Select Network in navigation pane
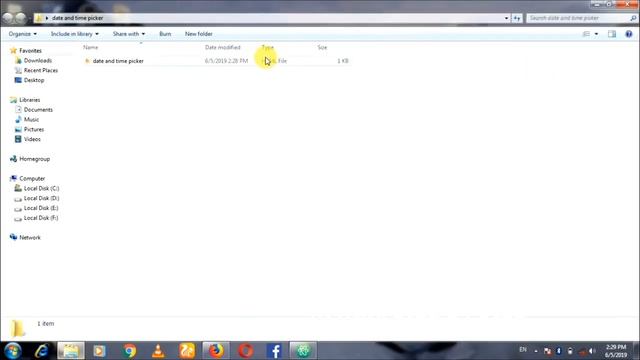The height and width of the screenshot is (360, 640). (30, 238)
